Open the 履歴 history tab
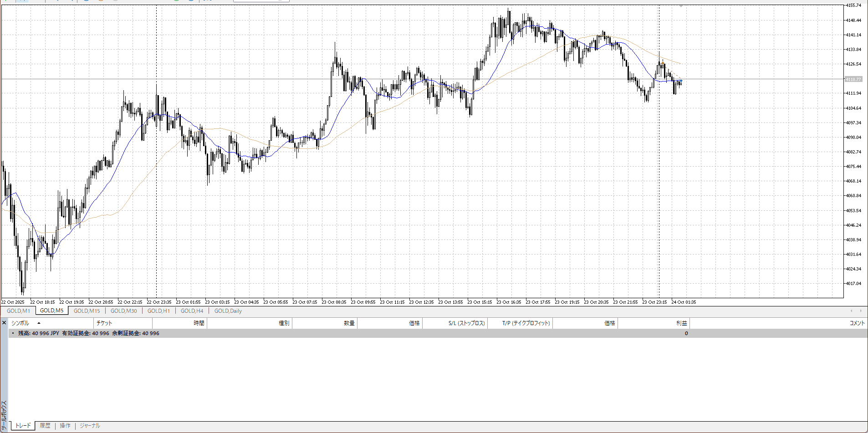This screenshot has width=868, height=433. (x=45, y=426)
